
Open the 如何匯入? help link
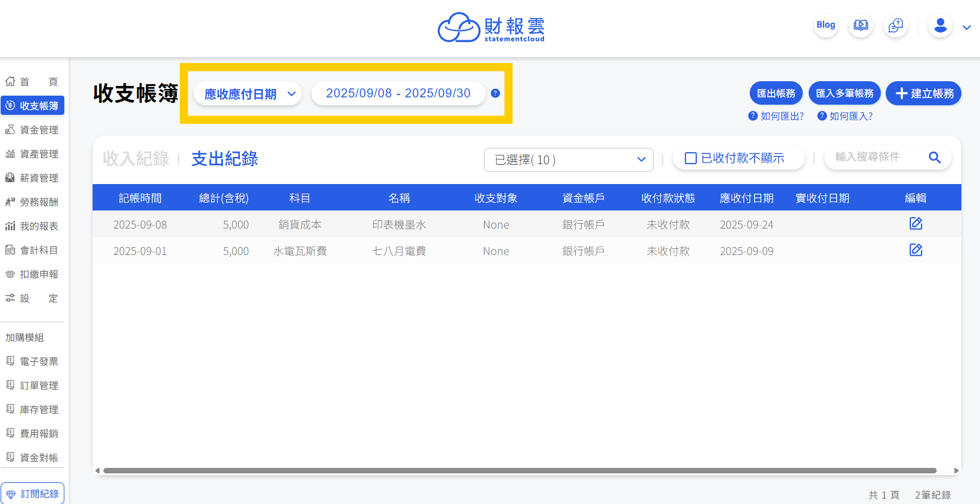(x=845, y=116)
